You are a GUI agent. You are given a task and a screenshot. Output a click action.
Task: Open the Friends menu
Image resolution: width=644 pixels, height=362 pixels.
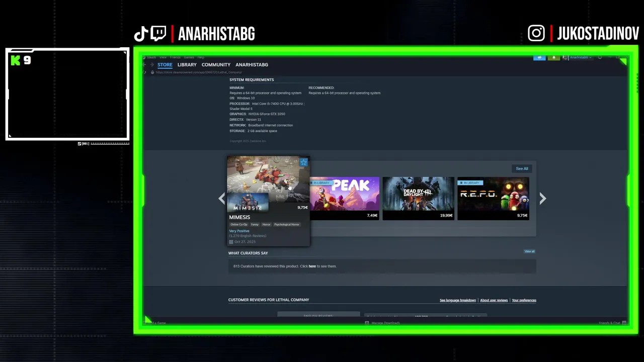pyautogui.click(x=175, y=57)
